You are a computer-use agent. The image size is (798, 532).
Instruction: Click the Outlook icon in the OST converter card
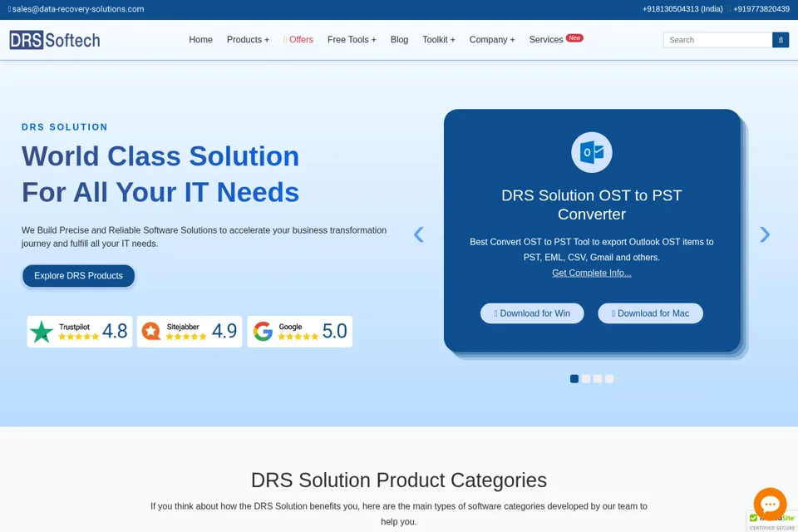[591, 152]
